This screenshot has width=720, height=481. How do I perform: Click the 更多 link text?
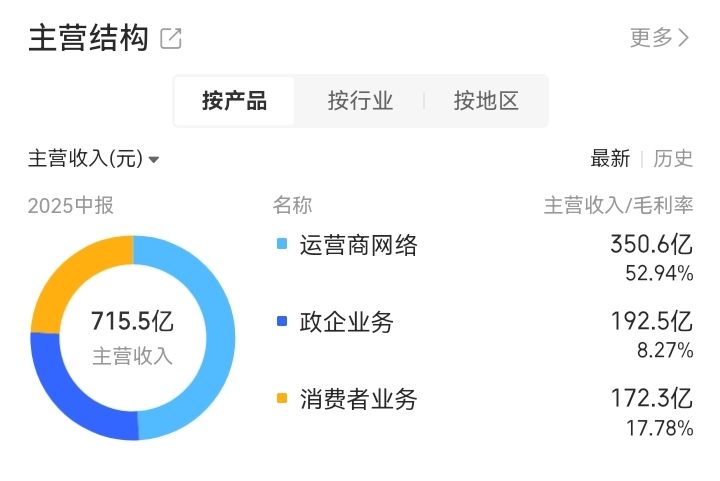pyautogui.click(x=652, y=38)
